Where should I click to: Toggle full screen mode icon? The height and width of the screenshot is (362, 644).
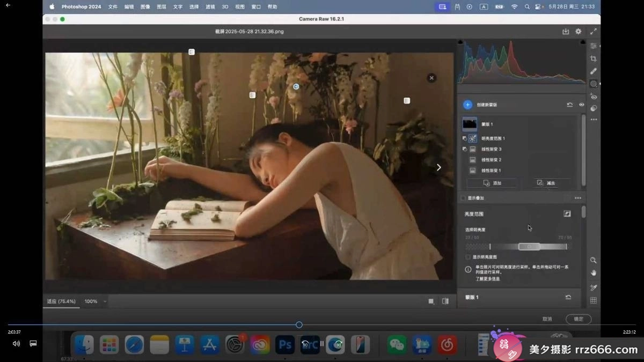coord(593,32)
